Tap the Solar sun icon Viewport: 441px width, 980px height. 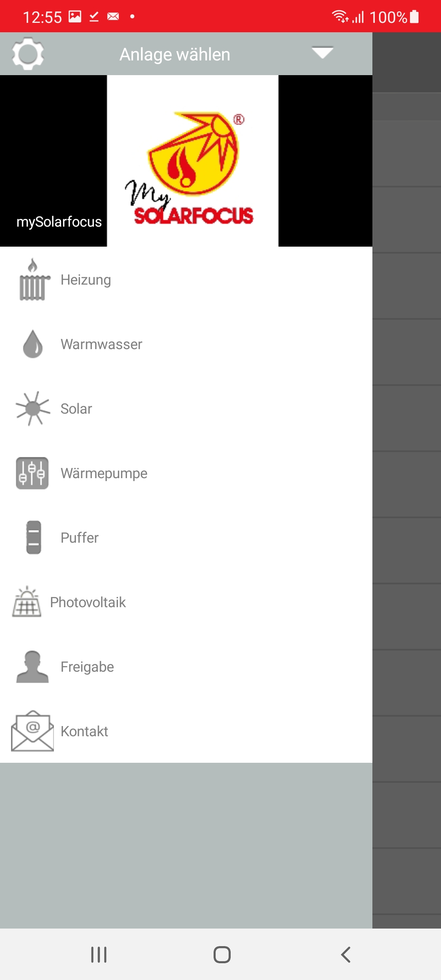tap(33, 408)
